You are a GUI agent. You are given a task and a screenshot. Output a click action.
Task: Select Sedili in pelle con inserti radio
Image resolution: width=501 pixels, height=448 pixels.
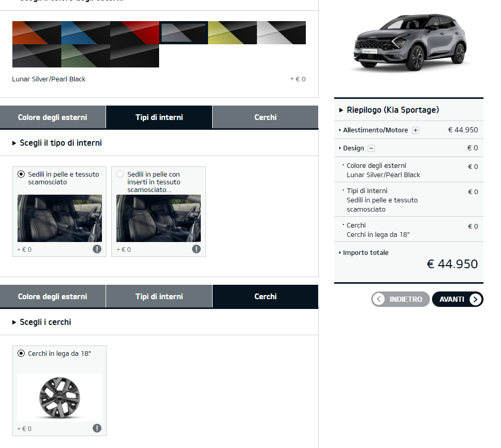(120, 174)
